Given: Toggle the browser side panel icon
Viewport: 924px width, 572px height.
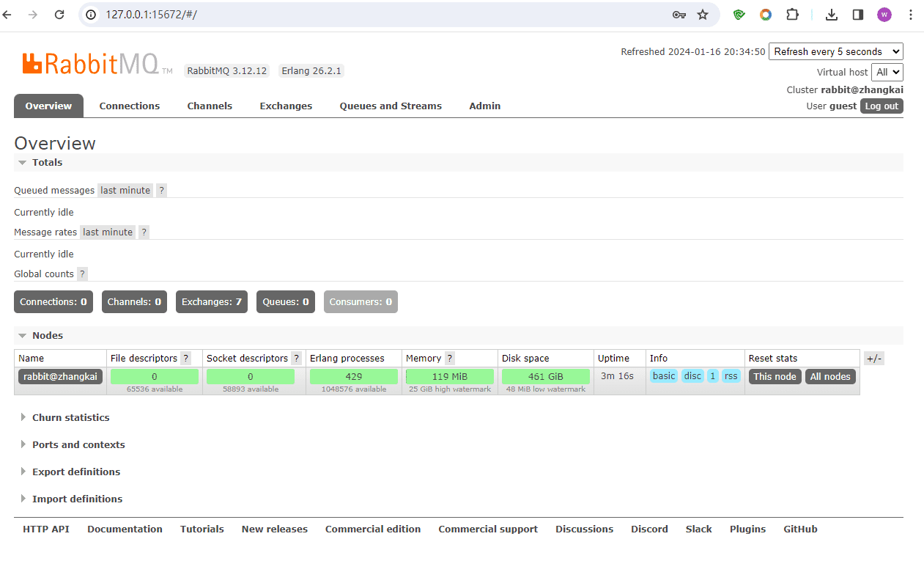Looking at the screenshot, I should point(858,15).
